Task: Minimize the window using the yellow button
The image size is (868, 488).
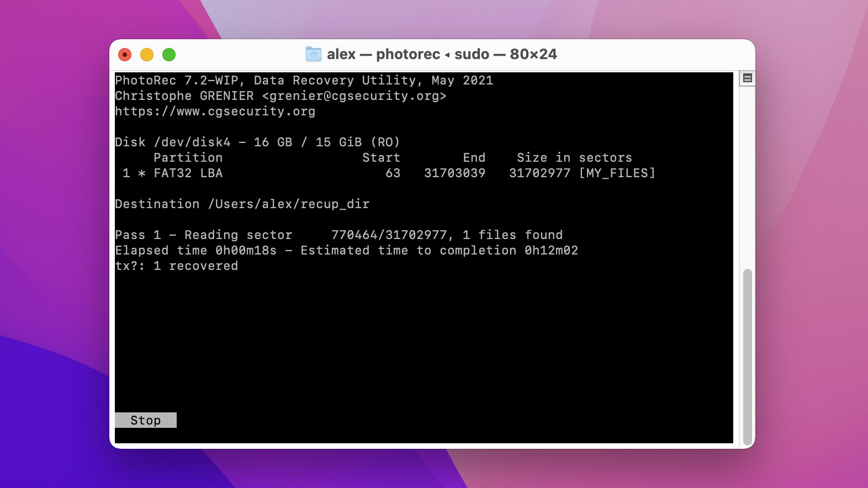Action: (x=147, y=55)
